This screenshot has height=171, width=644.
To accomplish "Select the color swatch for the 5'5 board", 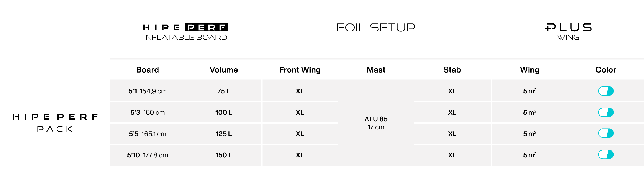I will 606,133.
